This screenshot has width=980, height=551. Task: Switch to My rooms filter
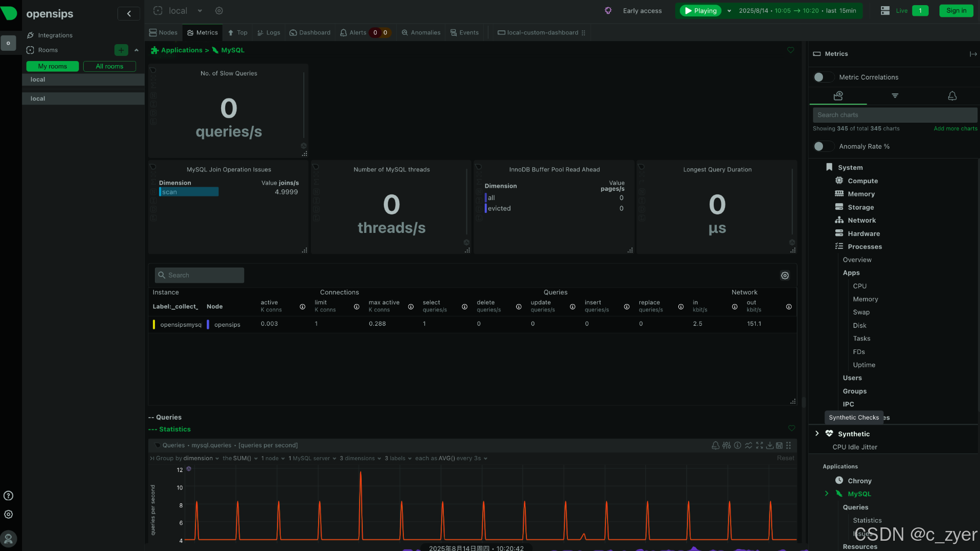coord(52,66)
